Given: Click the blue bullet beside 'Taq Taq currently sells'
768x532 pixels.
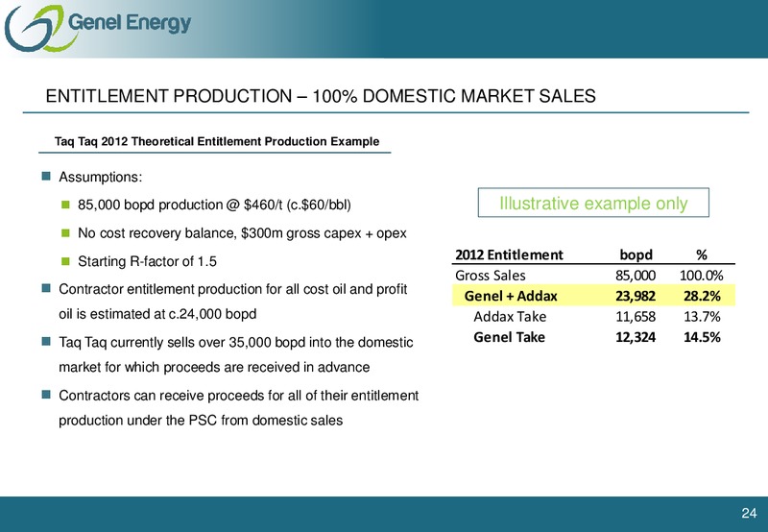Looking at the screenshot, I should click(x=46, y=342).
